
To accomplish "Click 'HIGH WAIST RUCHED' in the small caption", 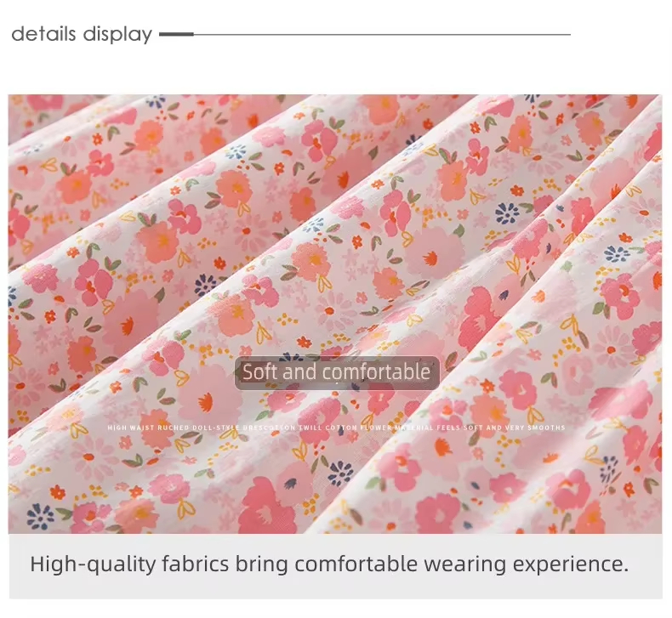I will [148, 428].
